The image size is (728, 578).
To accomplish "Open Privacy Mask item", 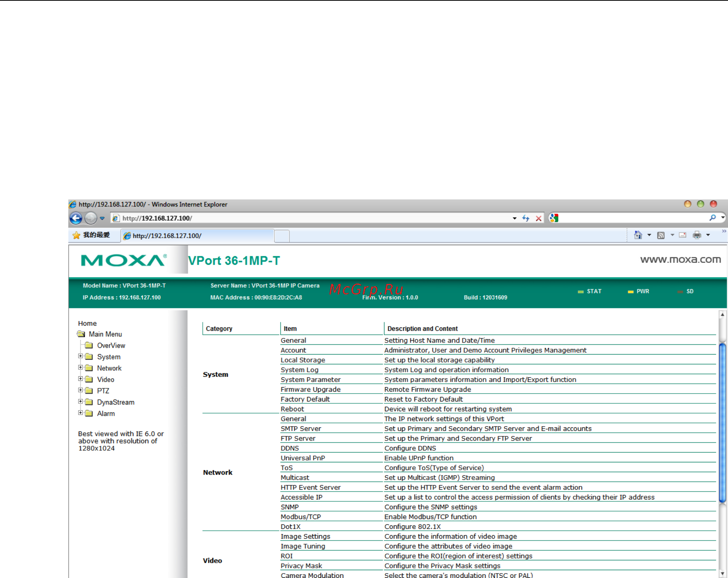I will tap(301, 566).
